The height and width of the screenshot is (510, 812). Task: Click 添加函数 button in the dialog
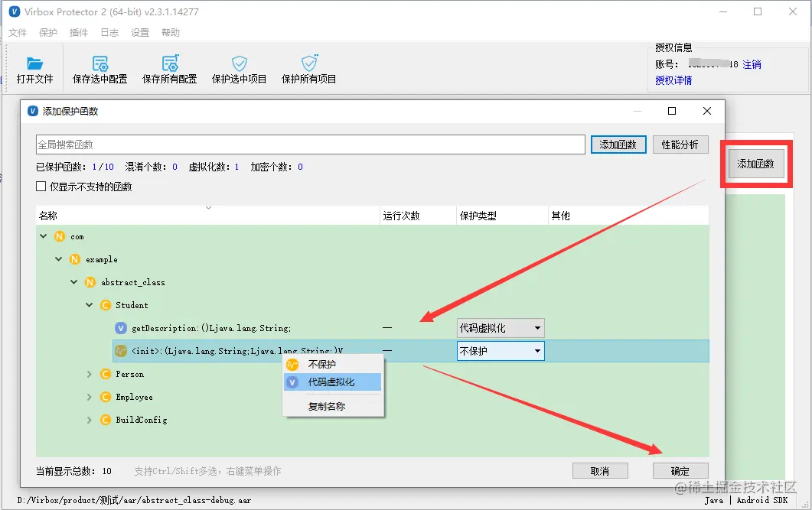pyautogui.click(x=618, y=145)
